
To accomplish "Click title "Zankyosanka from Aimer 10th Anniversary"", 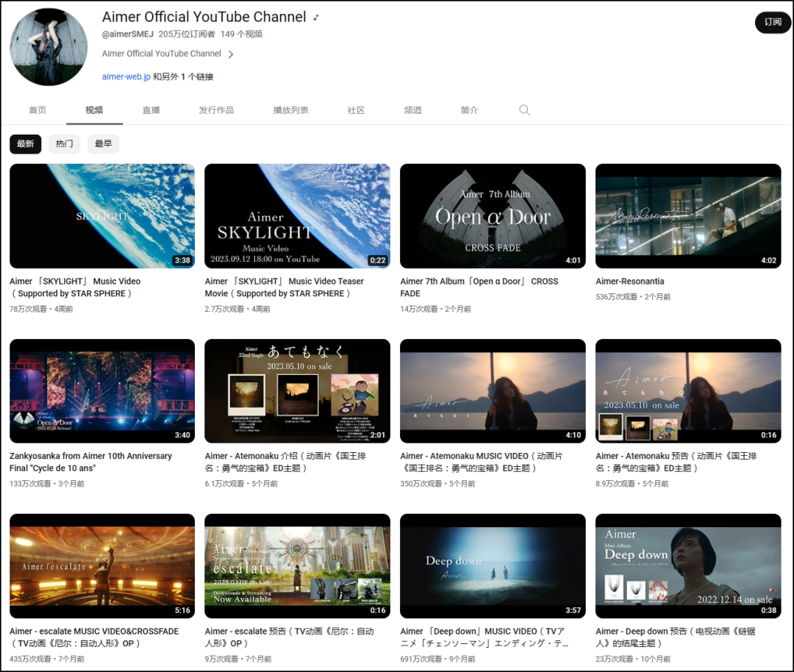I will (x=90, y=462).
